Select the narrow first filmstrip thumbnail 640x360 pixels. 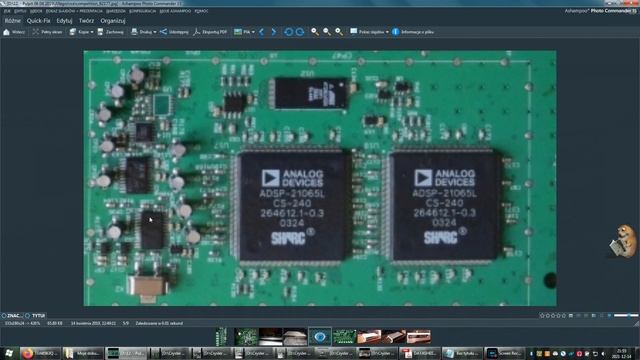[221, 337]
